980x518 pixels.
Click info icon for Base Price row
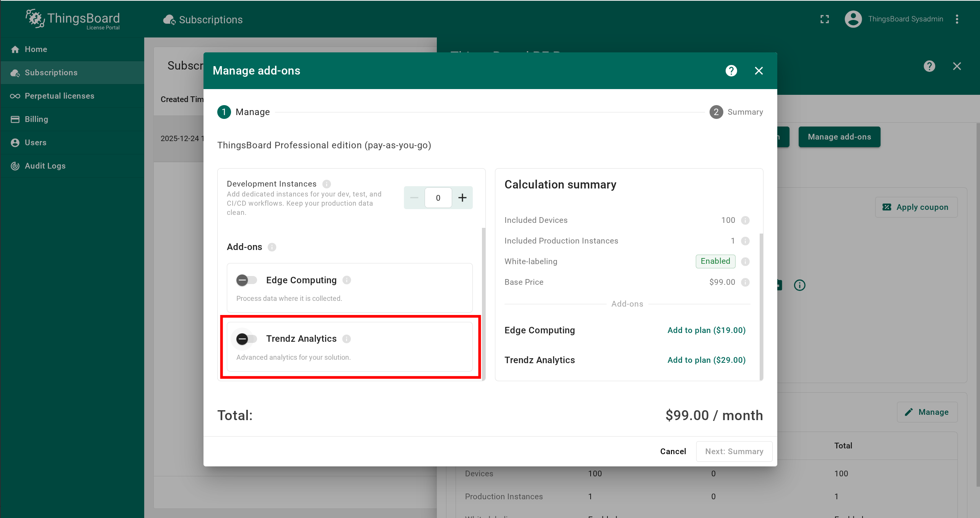(x=745, y=282)
